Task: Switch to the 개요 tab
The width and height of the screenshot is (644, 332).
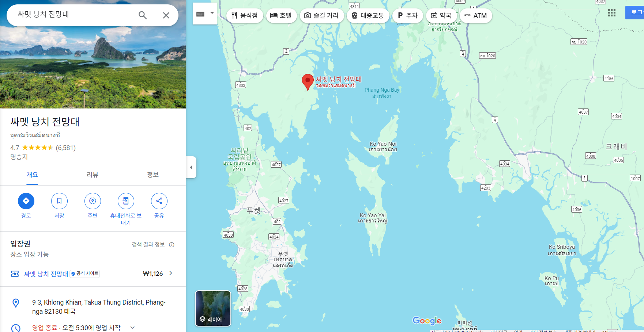Action: (32, 175)
